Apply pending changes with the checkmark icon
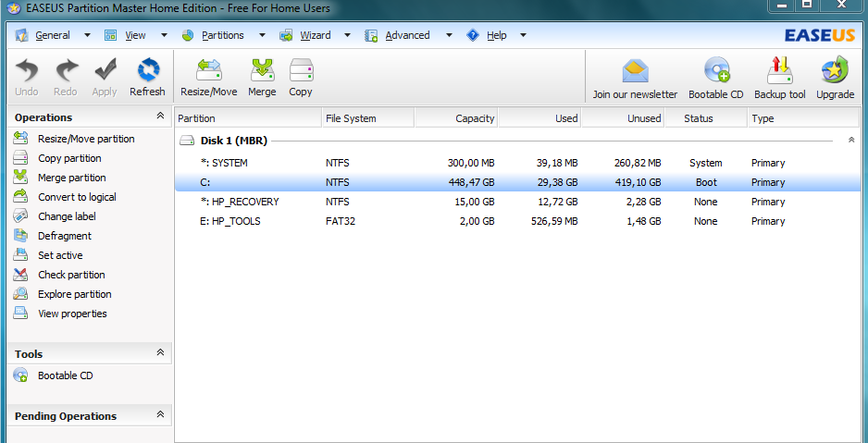The width and height of the screenshot is (868, 443). pos(105,70)
